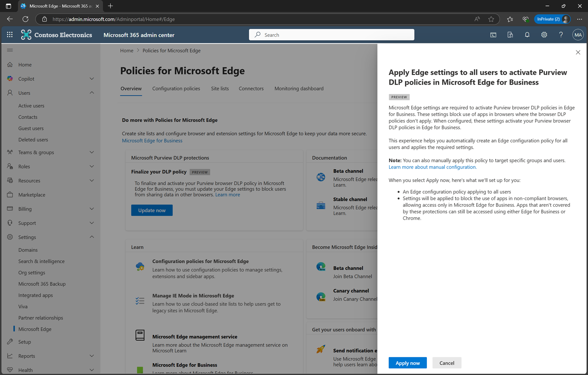Viewport: 588px width, 375px height.
Task: Open Domains in navigation
Action: click(28, 250)
